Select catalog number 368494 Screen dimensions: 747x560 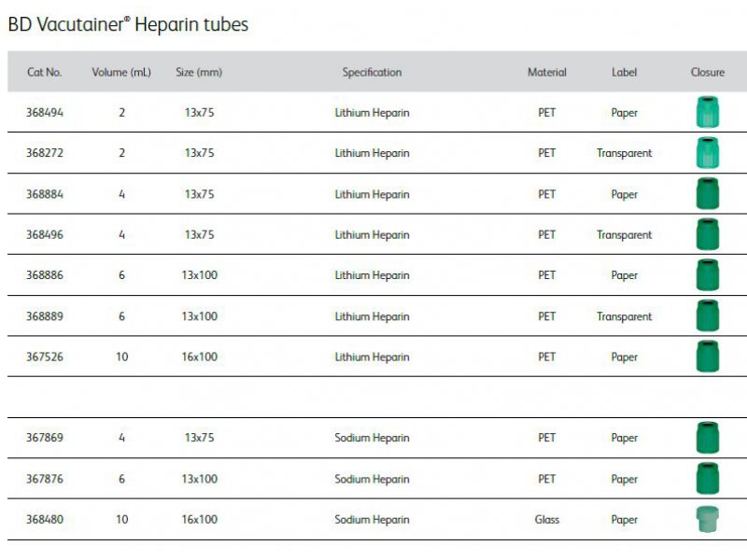pos(44,113)
